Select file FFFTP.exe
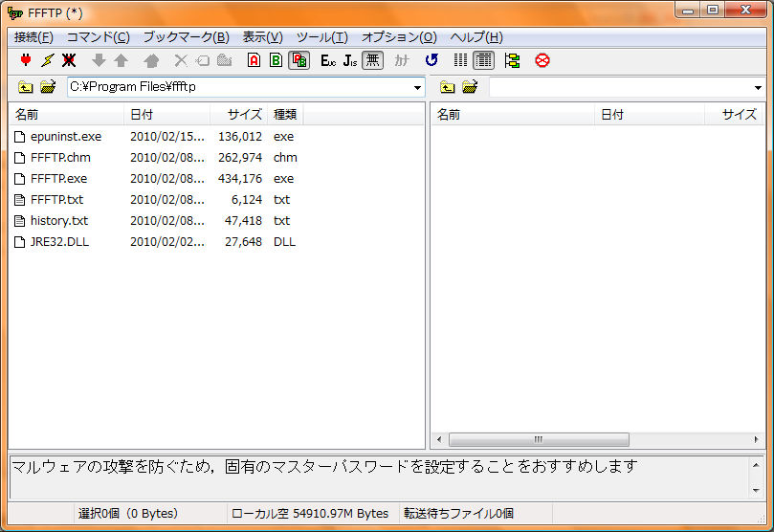Viewport: 774px width, 532px height. 58,179
